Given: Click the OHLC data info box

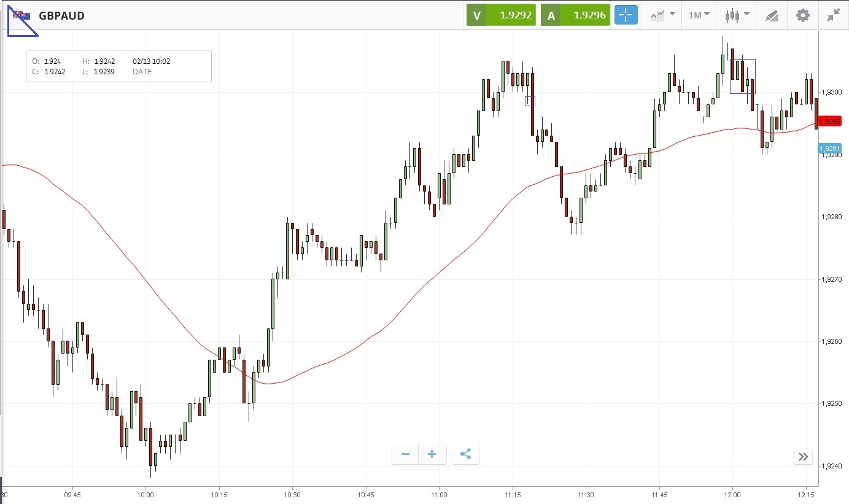Looking at the screenshot, I should (119, 66).
